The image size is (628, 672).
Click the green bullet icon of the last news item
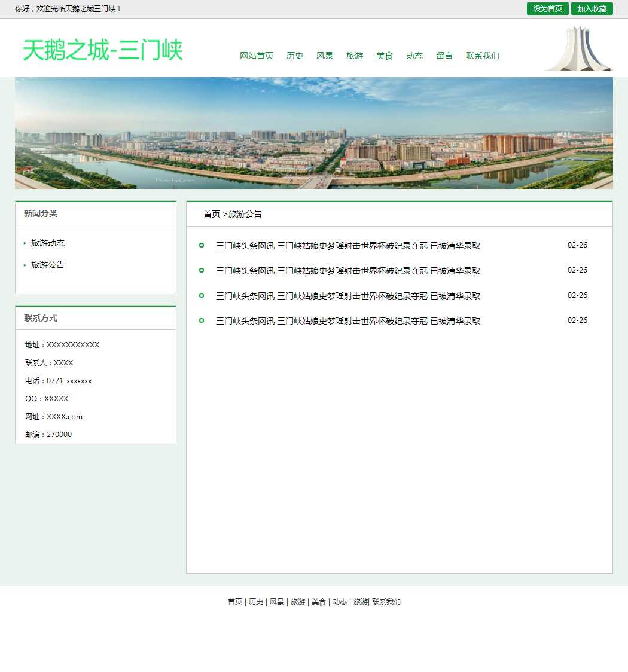[x=202, y=321]
